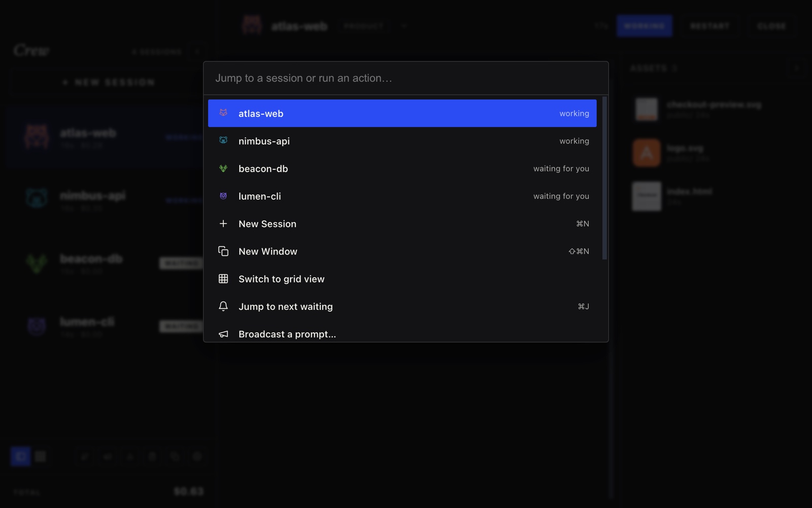Toggle the blue list view button at bottom-left
This screenshot has width=812, height=508.
(x=20, y=456)
